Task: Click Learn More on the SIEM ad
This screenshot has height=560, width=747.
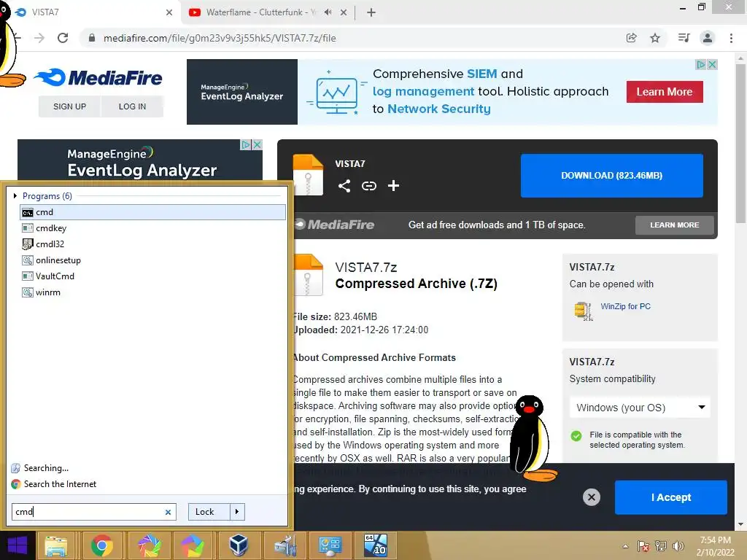Action: 664,92
